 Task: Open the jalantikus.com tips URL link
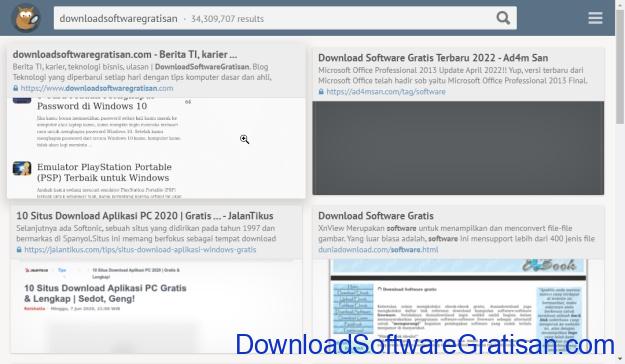[140, 250]
